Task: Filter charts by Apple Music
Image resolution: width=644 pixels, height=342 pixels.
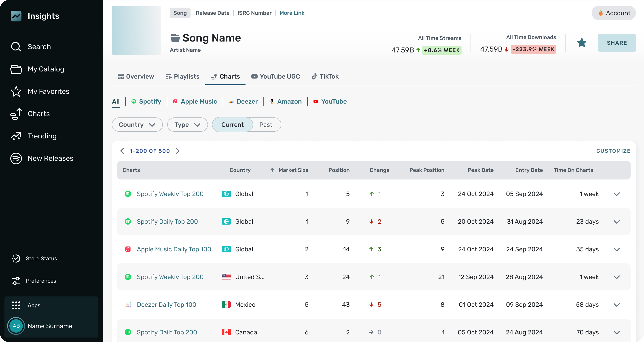Action: point(195,101)
